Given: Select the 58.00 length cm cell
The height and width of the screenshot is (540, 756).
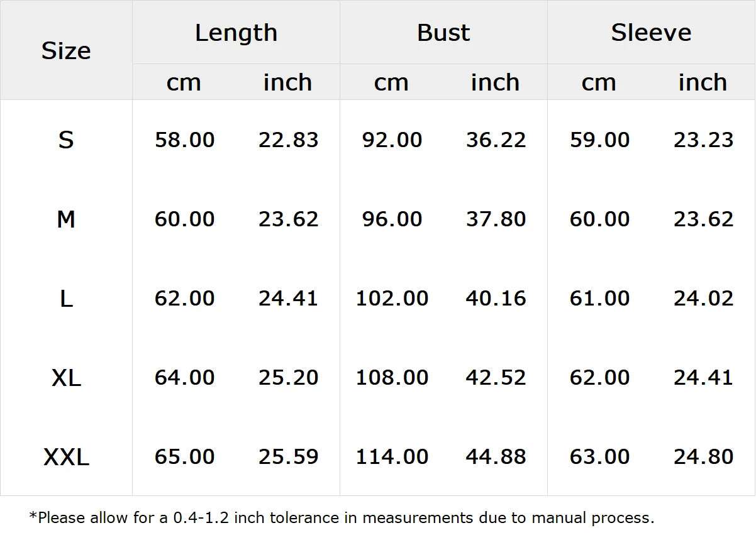Looking at the screenshot, I should click(x=184, y=140).
